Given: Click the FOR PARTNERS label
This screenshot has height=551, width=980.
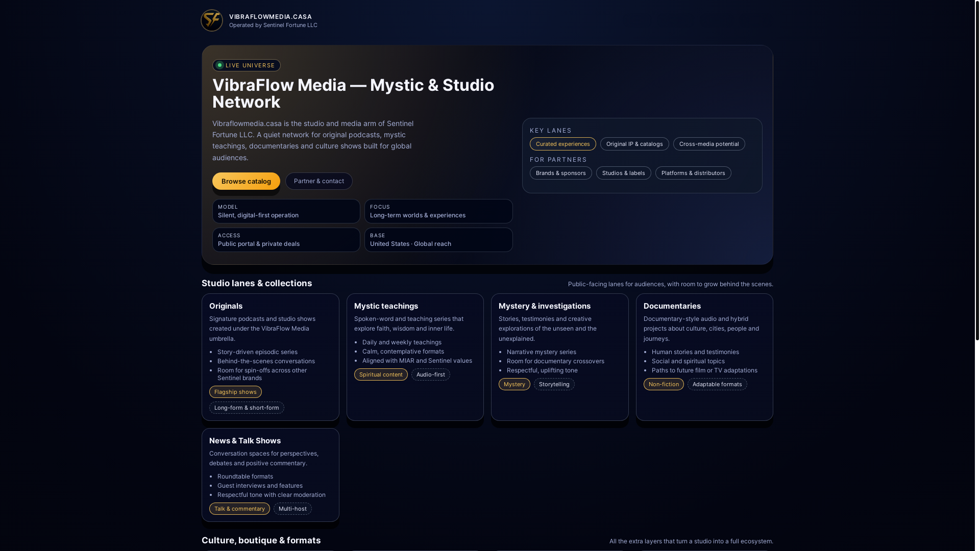Looking at the screenshot, I should (558, 160).
